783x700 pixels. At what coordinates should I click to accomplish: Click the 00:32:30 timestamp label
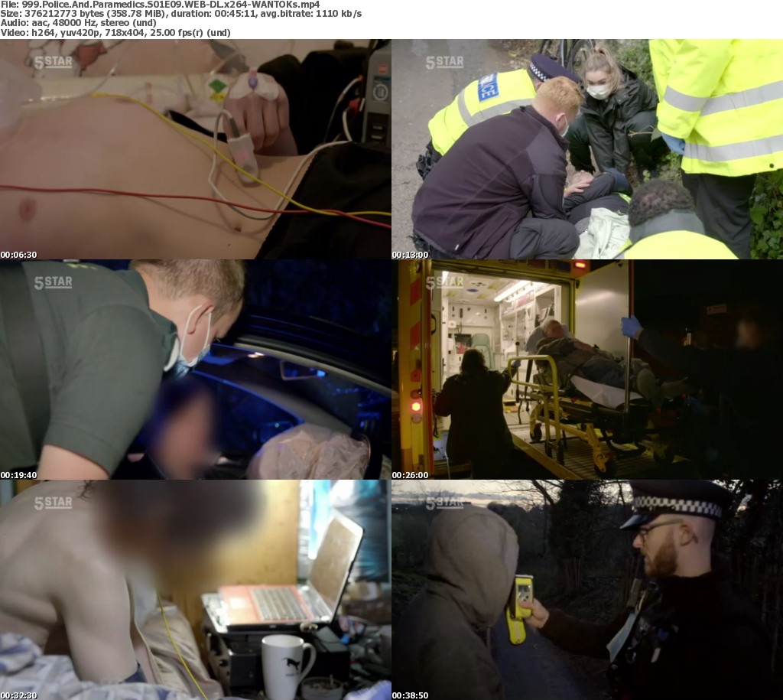(19, 695)
